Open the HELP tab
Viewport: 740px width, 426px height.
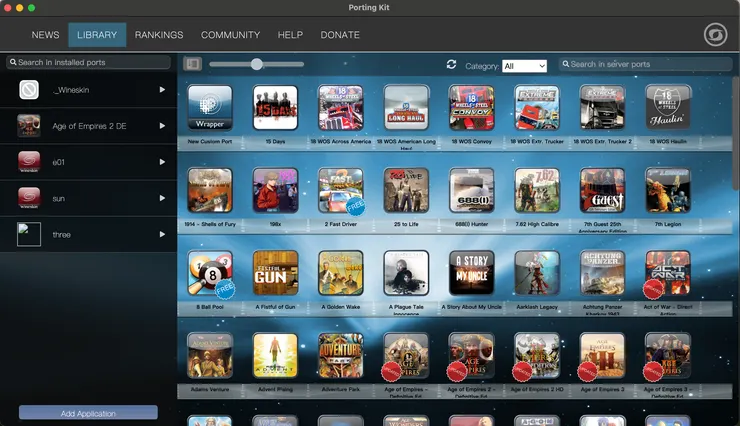click(x=290, y=35)
